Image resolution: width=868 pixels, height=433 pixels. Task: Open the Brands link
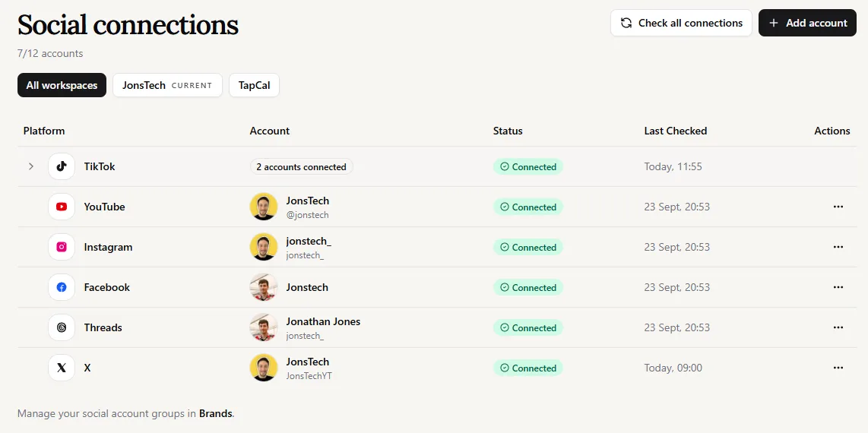click(x=215, y=413)
